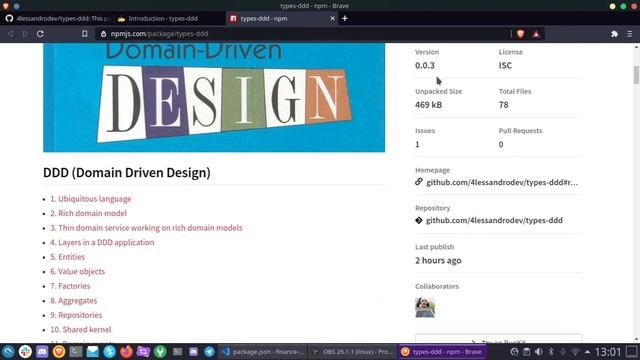Image resolution: width=640 pixels, height=360 pixels.
Task: Switch to the Introduction - types-ddd tab
Action: tap(169, 18)
